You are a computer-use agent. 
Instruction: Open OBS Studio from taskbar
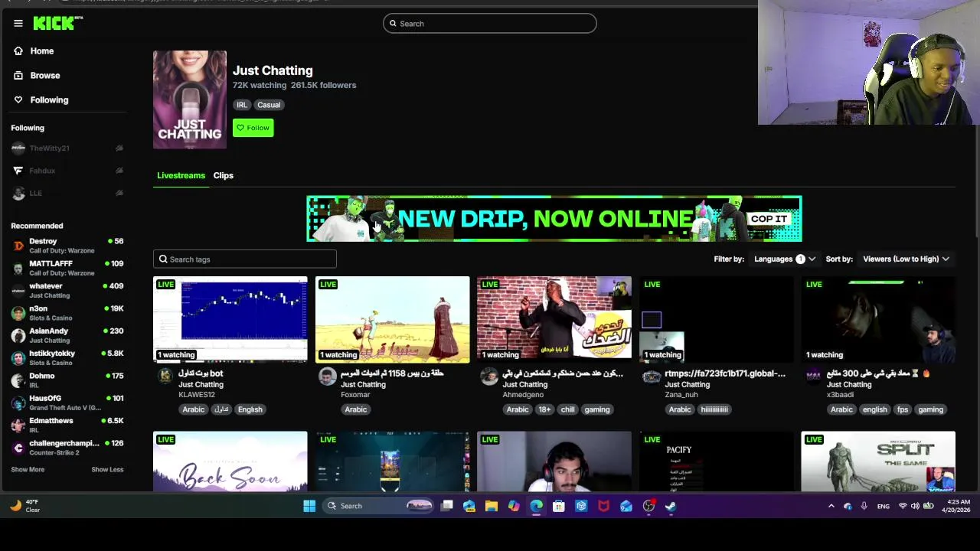click(649, 506)
